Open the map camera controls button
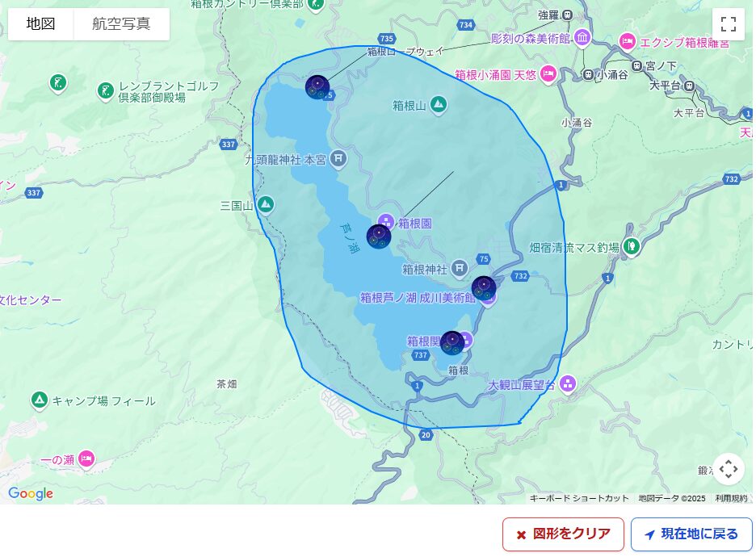 (728, 468)
